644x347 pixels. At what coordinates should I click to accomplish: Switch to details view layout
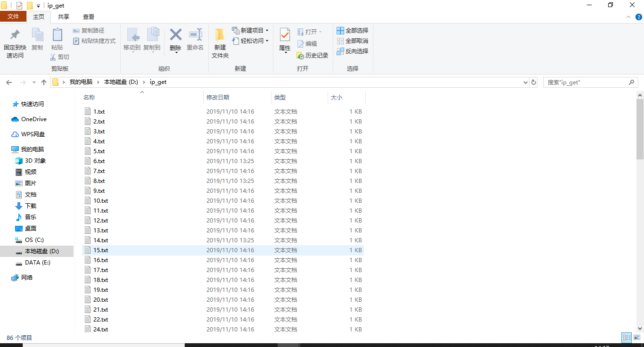(627, 338)
